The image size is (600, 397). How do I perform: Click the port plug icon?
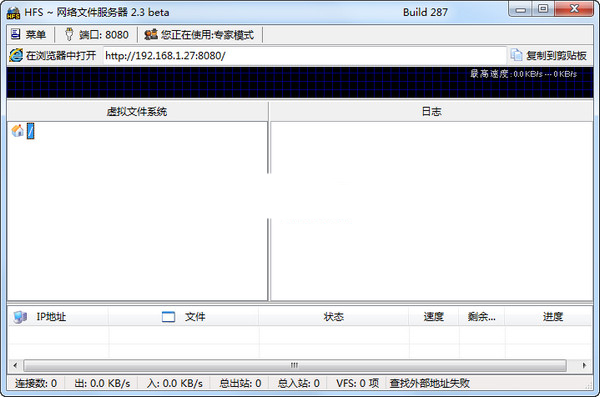[69, 34]
